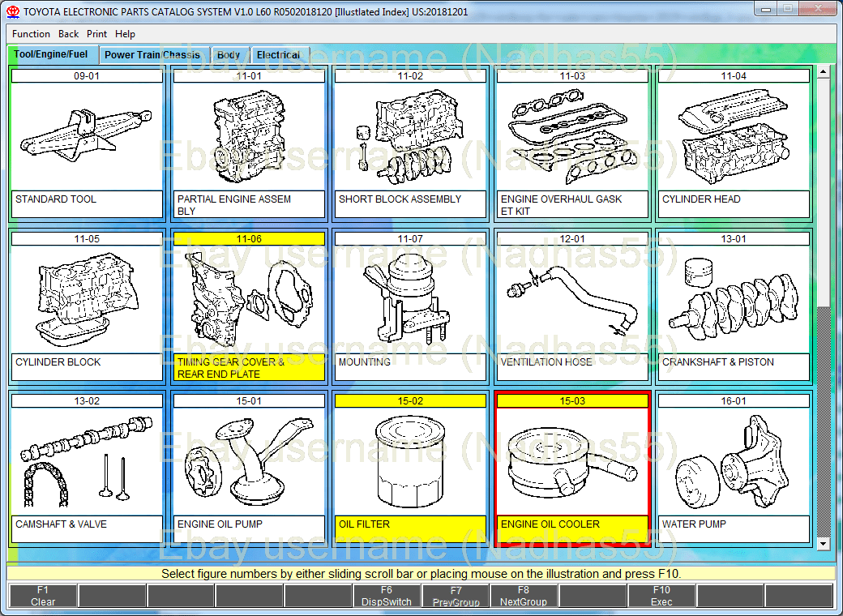Select the Camshaft & Valve illustration
Screen dimensions: 843x616
[x=87, y=461]
